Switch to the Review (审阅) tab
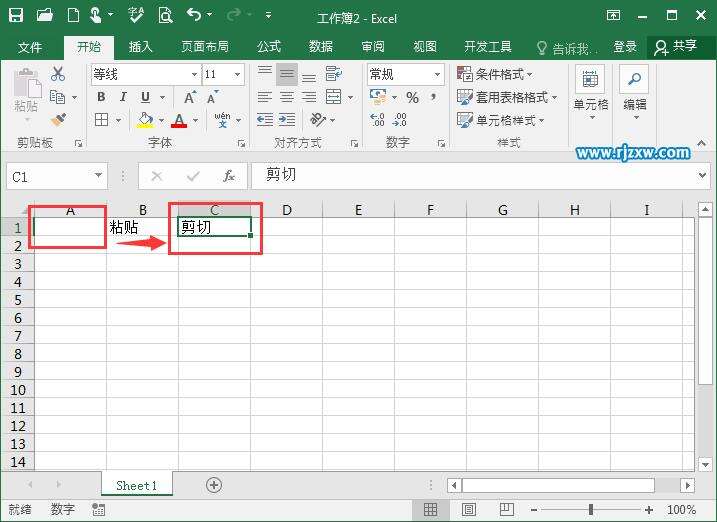 [x=373, y=47]
